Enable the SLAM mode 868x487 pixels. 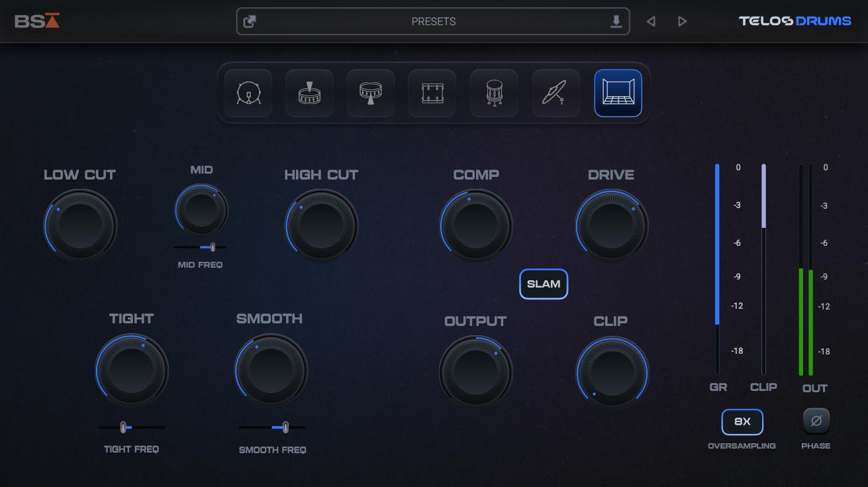[x=544, y=284]
